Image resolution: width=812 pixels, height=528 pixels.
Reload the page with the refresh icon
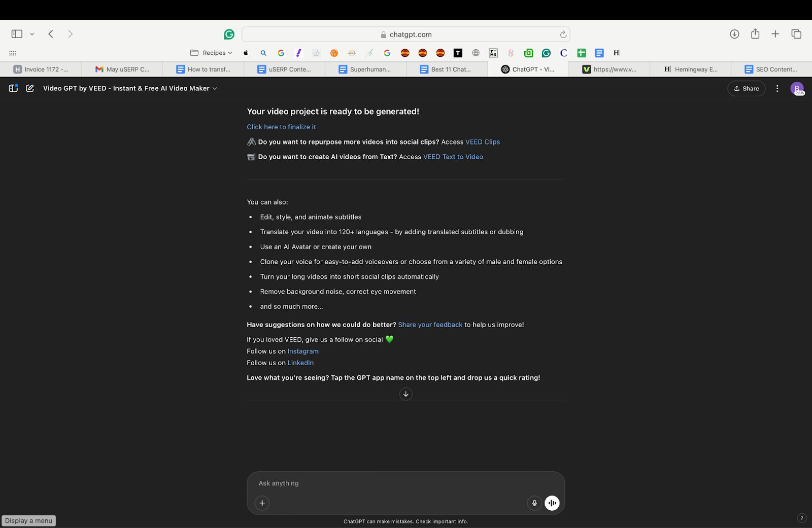point(563,34)
